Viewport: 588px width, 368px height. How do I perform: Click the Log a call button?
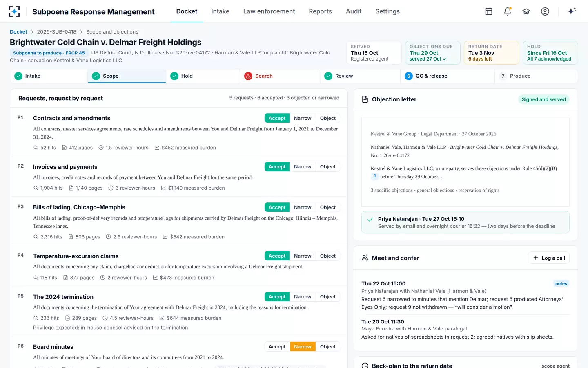point(549,258)
